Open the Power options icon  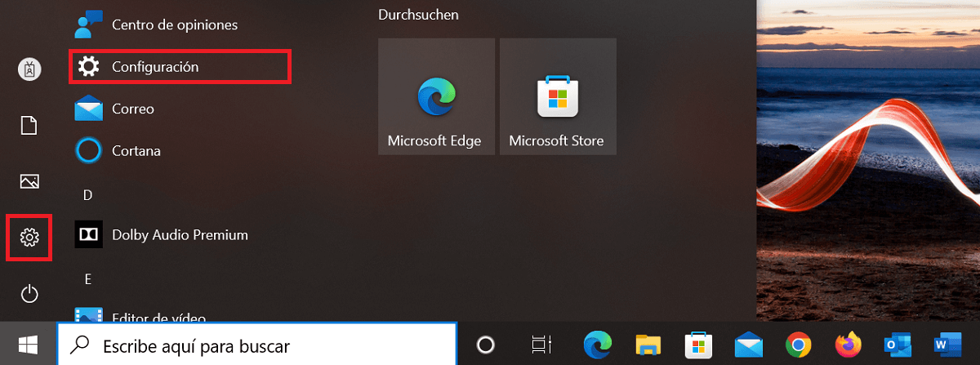(x=29, y=293)
